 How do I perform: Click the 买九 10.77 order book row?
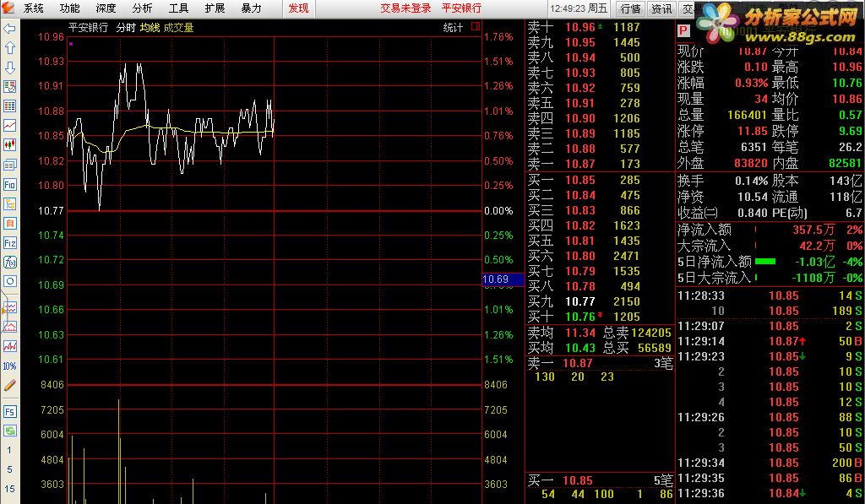click(x=600, y=301)
